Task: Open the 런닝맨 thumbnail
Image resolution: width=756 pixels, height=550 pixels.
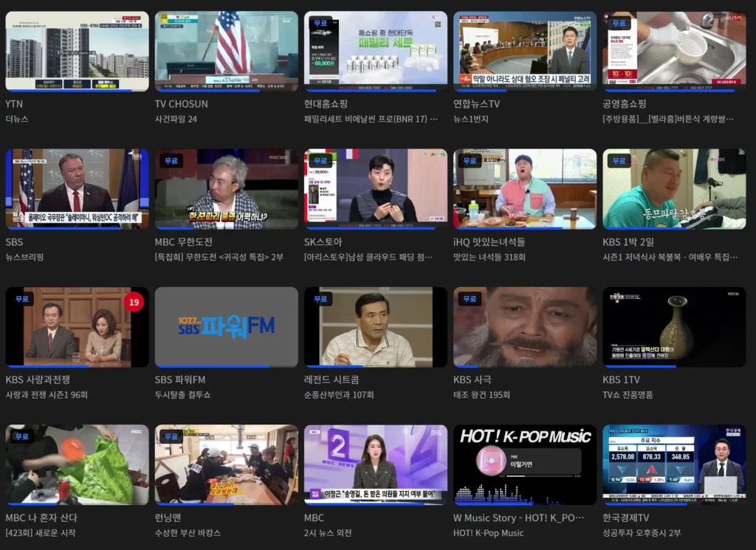Action: point(226,465)
